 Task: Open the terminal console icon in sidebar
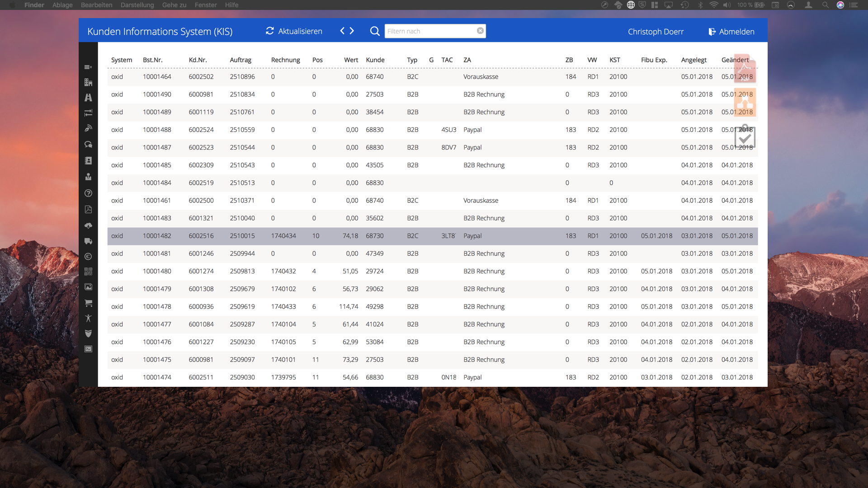[88, 349]
